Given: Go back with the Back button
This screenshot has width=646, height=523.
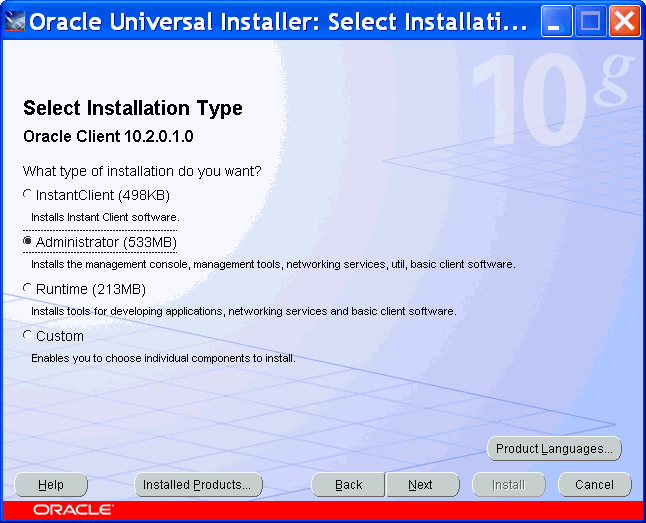Looking at the screenshot, I should click(x=348, y=485).
